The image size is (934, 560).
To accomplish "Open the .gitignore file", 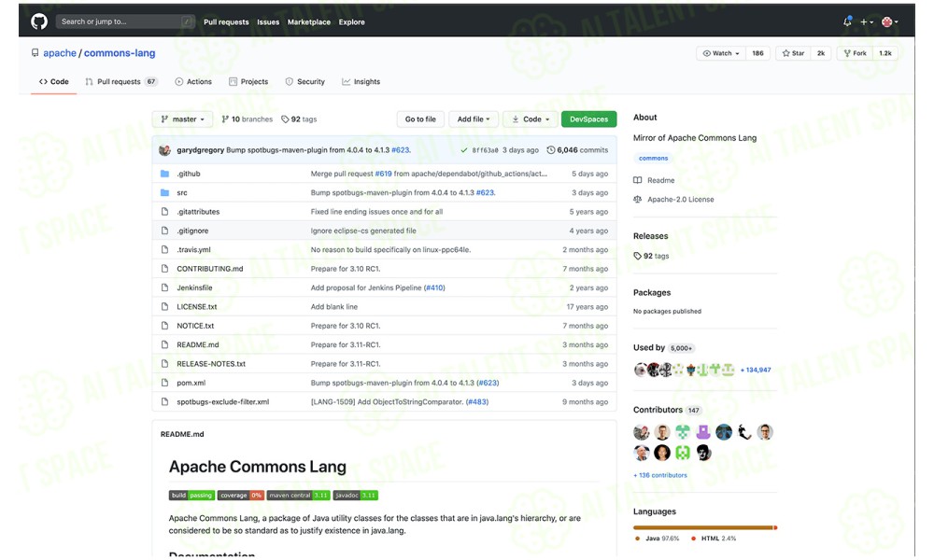I will click(x=192, y=231).
